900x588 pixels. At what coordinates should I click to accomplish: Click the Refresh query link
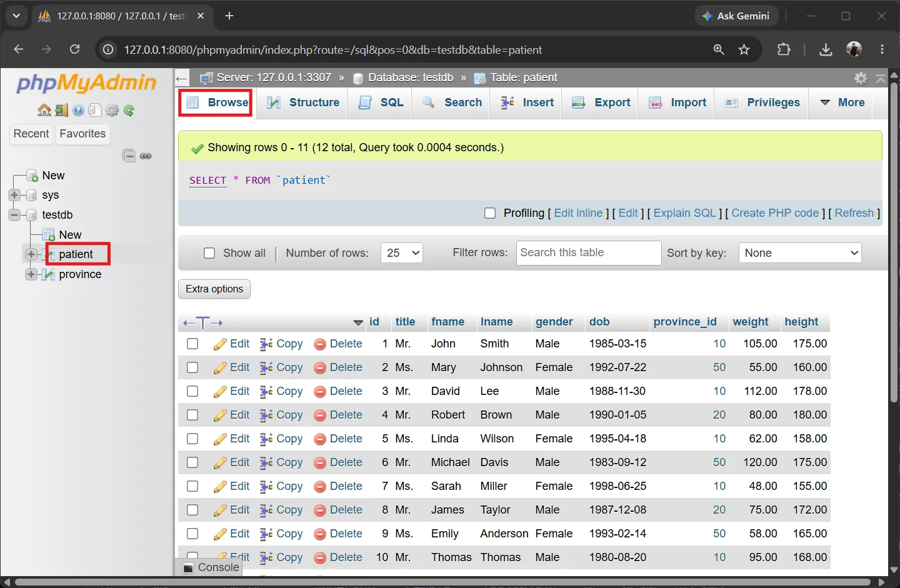point(854,213)
